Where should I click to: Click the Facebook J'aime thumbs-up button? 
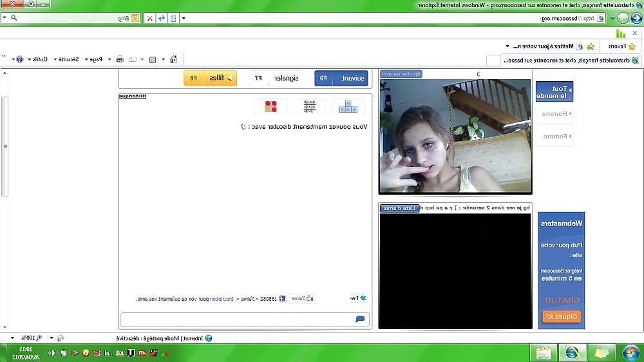click(303, 298)
